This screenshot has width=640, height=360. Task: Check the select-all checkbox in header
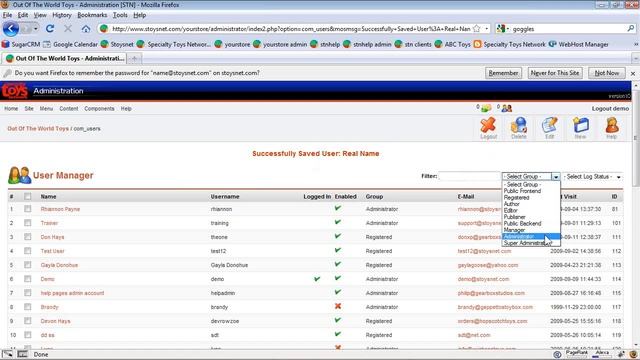coord(27,196)
